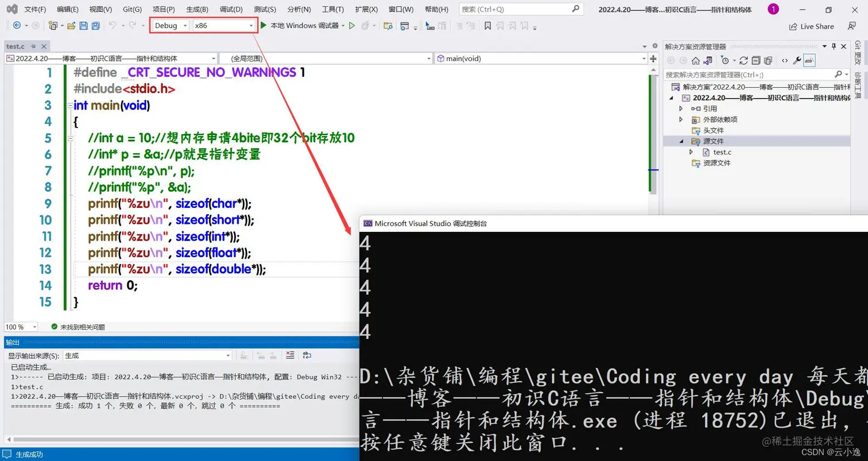Collapse the main function fold at line 3
Screen dimensions: 868x461
[69, 106]
